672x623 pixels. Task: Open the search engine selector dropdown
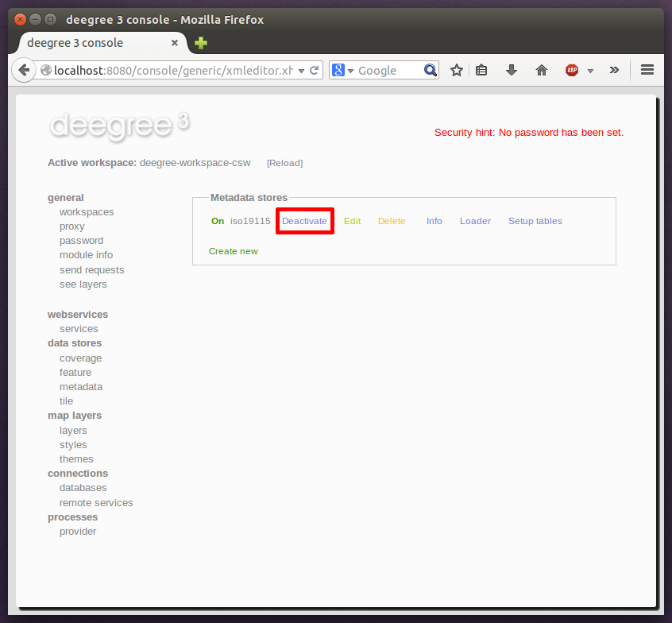coord(342,70)
